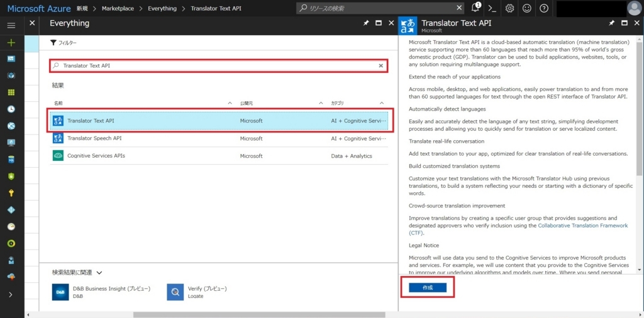This screenshot has width=644, height=318.
Task: Click the bottom horizontal scrollbar thumb
Action: (x=259, y=315)
